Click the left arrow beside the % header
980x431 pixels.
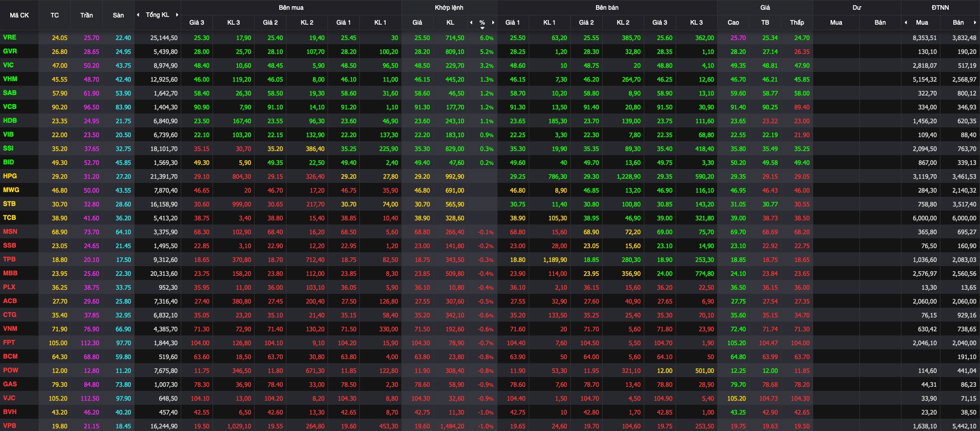(471, 23)
